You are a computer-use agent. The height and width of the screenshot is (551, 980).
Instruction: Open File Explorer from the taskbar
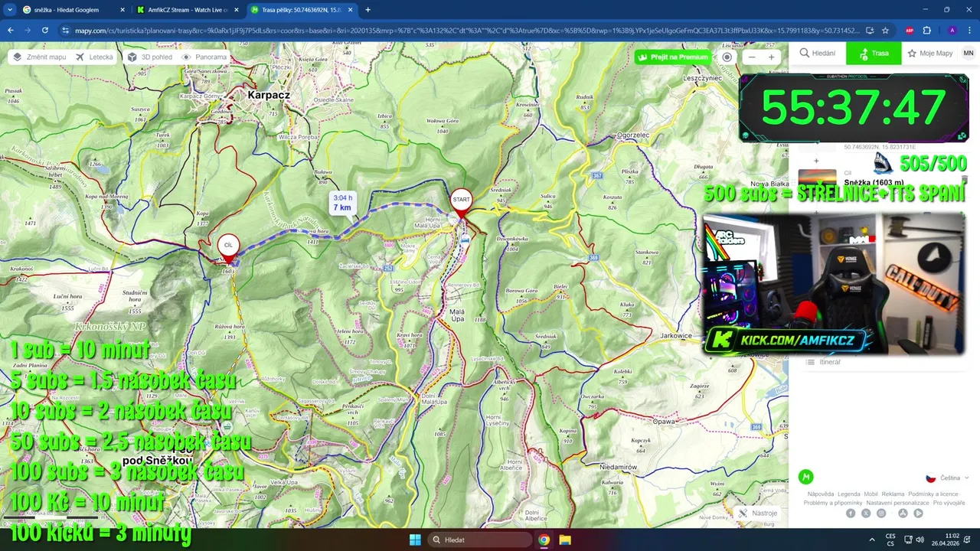(x=565, y=540)
